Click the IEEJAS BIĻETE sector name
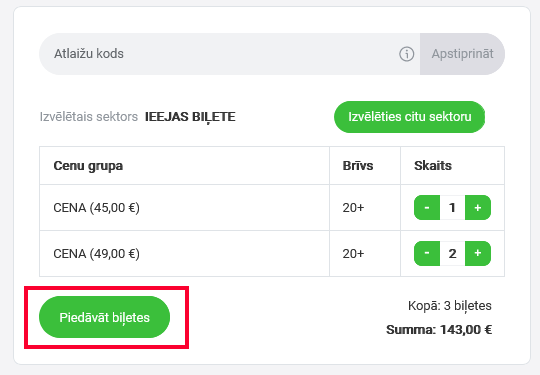 [x=190, y=117]
